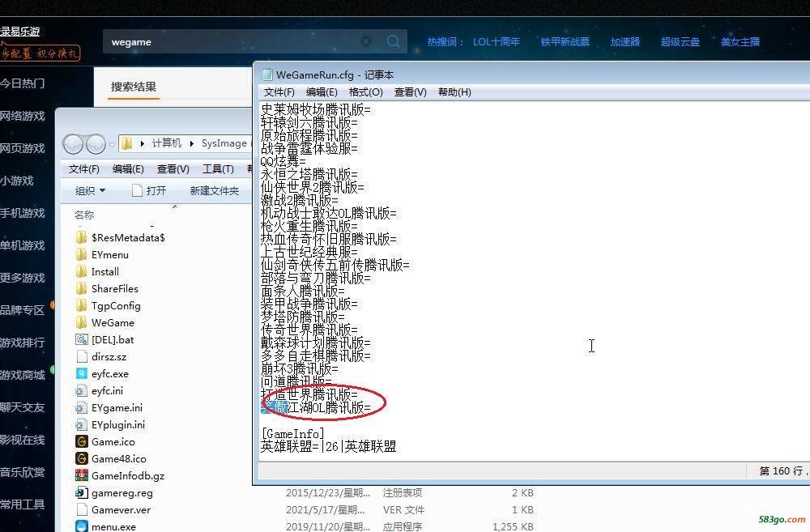This screenshot has height=532, width=810.
Task: Select the gamereg.reg registry file icon
Action: [x=81, y=493]
